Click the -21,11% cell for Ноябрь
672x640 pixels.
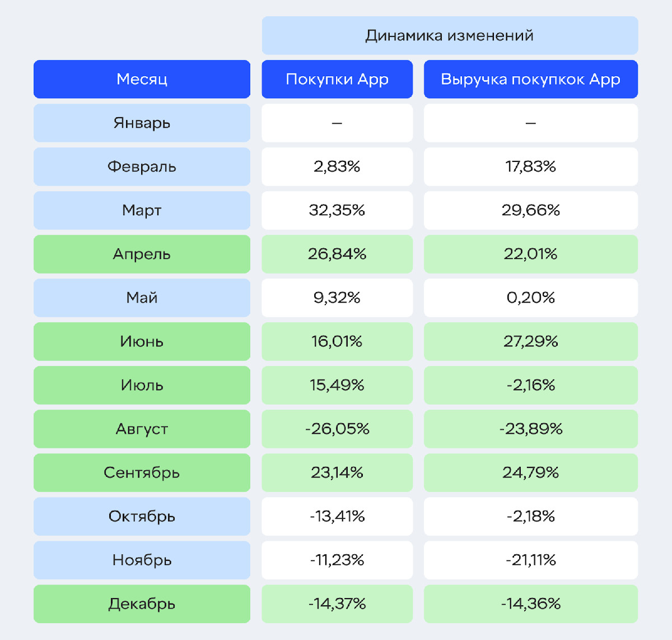click(530, 560)
